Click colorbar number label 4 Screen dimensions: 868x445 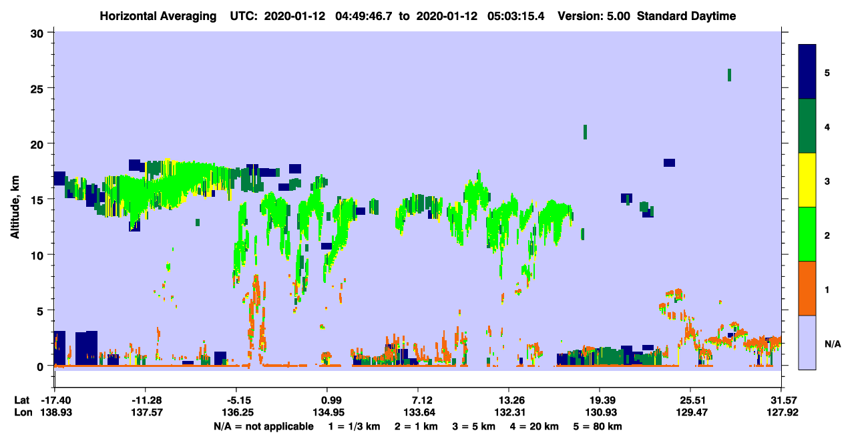pyautogui.click(x=827, y=126)
